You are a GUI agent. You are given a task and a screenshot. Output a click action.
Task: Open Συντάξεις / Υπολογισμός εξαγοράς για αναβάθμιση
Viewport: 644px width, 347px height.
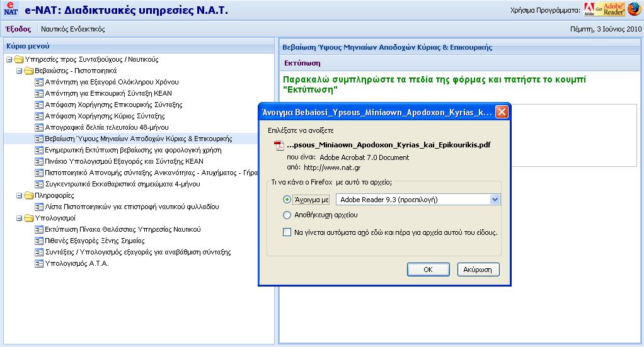pos(138,252)
